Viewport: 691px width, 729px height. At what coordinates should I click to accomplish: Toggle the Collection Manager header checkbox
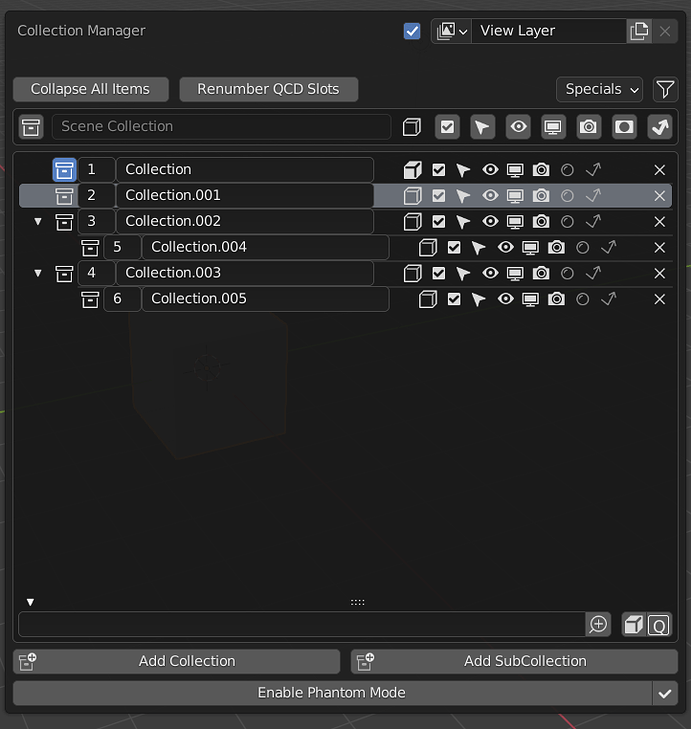[x=412, y=31]
